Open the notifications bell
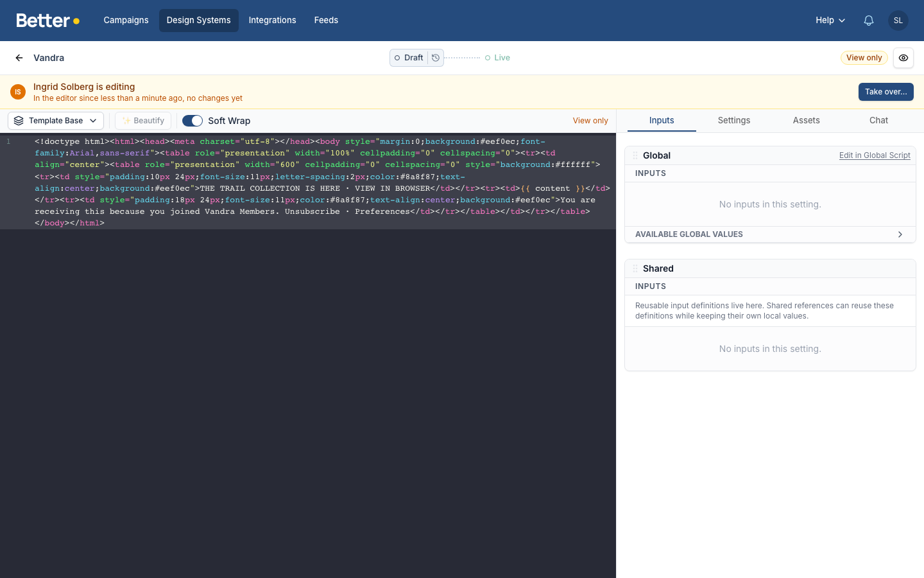The image size is (924, 578). (x=869, y=21)
